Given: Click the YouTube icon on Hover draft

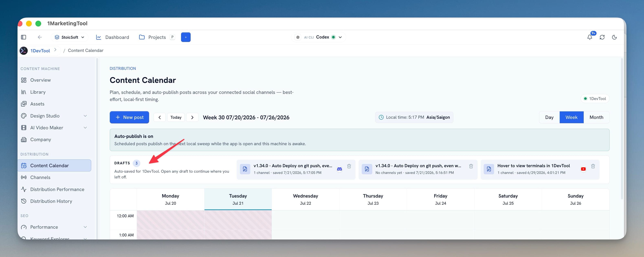Looking at the screenshot, I should (583, 169).
